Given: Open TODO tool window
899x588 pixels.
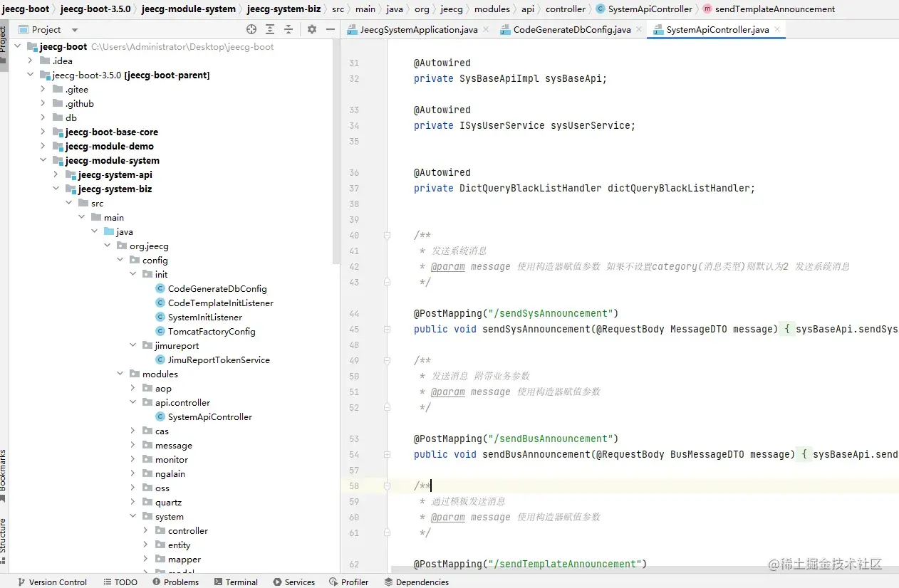Looking at the screenshot, I should [120, 582].
